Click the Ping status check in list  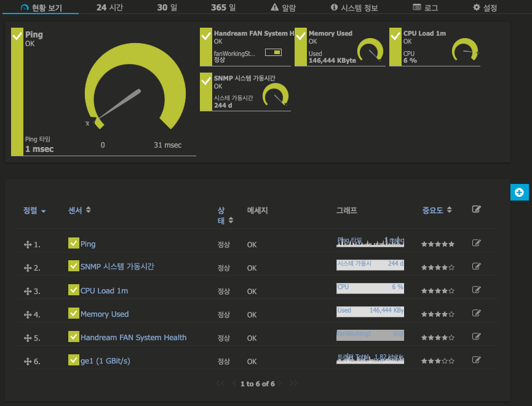[x=74, y=243]
